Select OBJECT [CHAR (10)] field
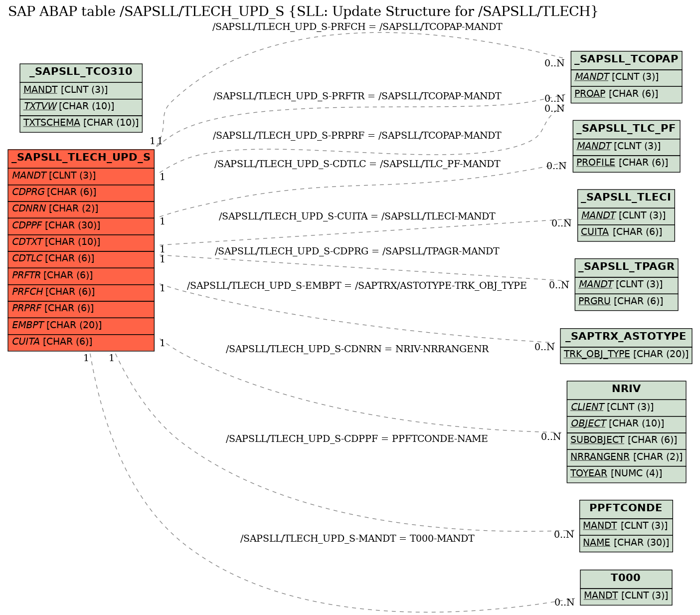This screenshot has height=615, width=700. (626, 424)
